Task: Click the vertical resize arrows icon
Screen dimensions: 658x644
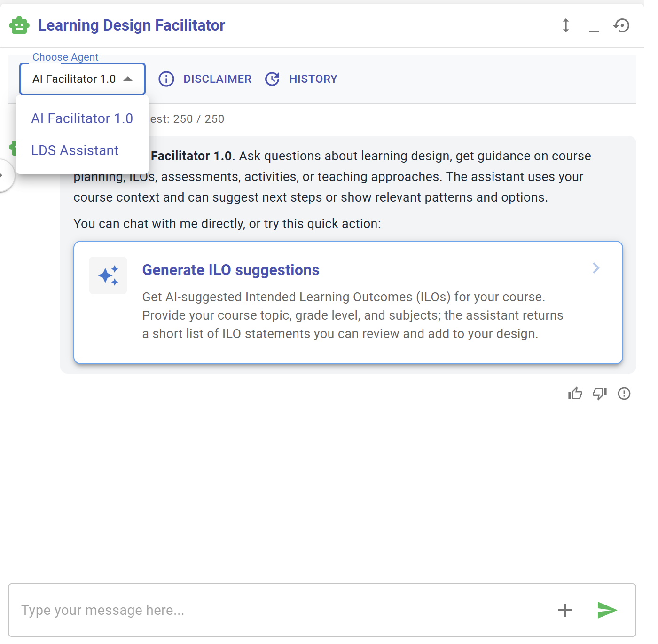Action: click(566, 25)
